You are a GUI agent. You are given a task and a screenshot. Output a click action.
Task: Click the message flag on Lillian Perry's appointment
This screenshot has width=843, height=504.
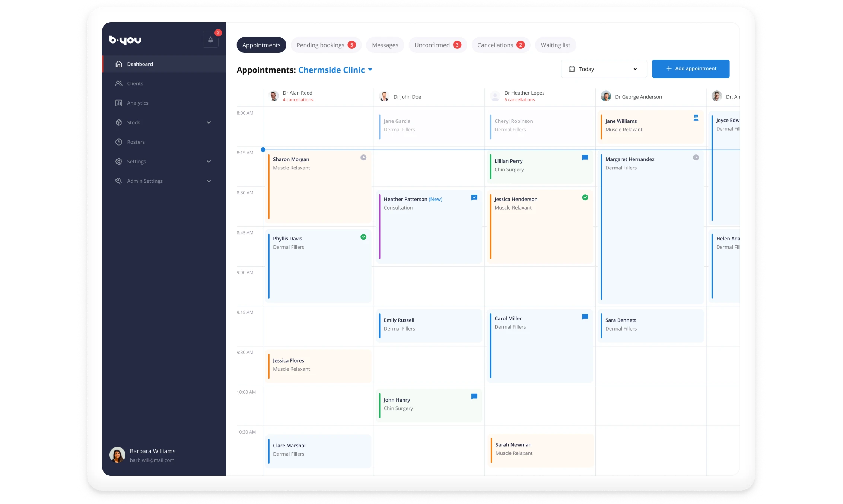pos(585,158)
